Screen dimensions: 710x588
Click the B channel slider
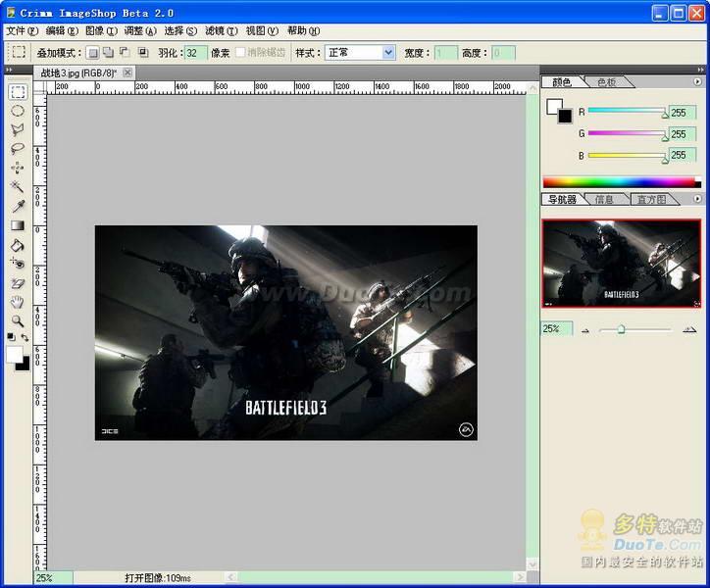628,156
